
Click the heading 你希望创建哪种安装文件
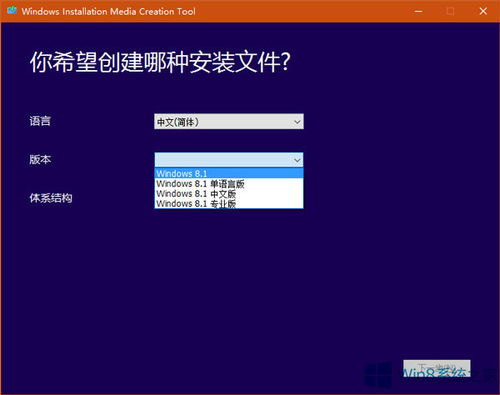(160, 62)
